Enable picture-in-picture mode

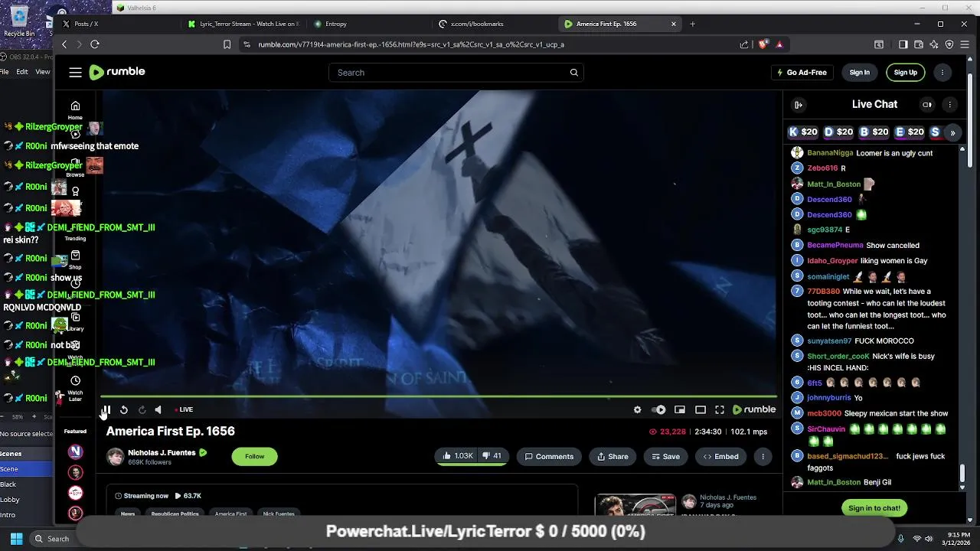pos(679,410)
